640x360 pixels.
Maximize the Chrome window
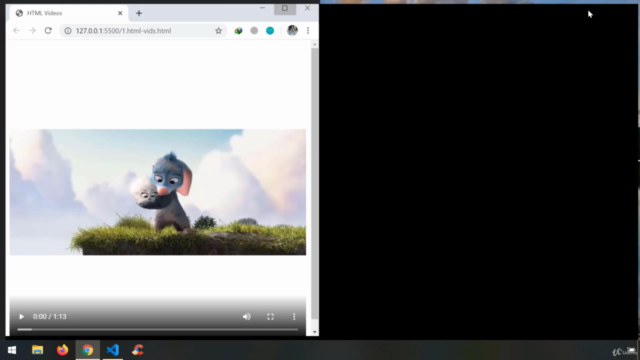click(285, 8)
